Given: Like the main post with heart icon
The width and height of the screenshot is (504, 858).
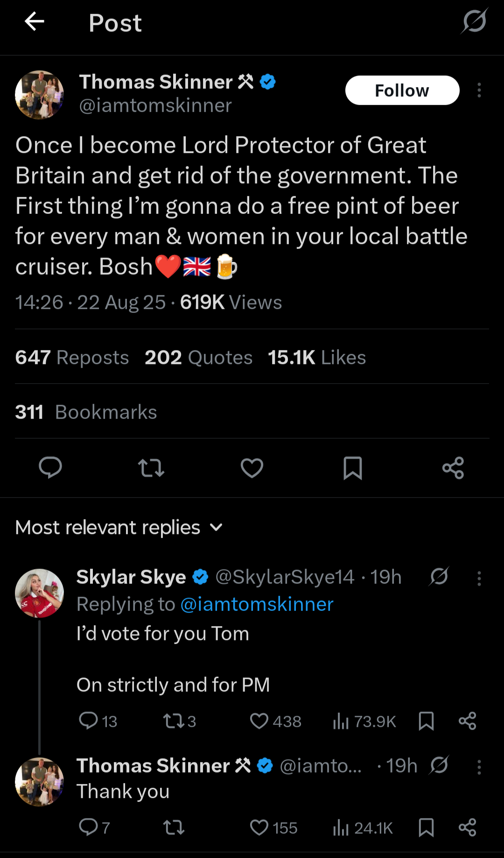Looking at the screenshot, I should tap(252, 468).
